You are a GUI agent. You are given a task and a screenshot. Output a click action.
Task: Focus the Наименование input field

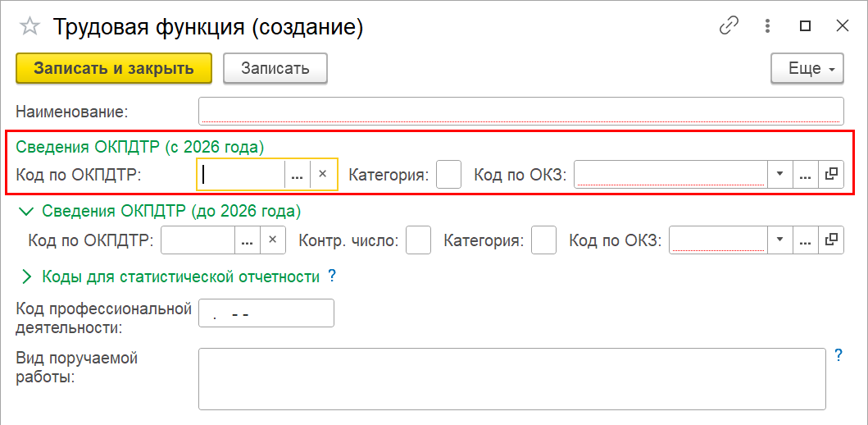tap(520, 110)
